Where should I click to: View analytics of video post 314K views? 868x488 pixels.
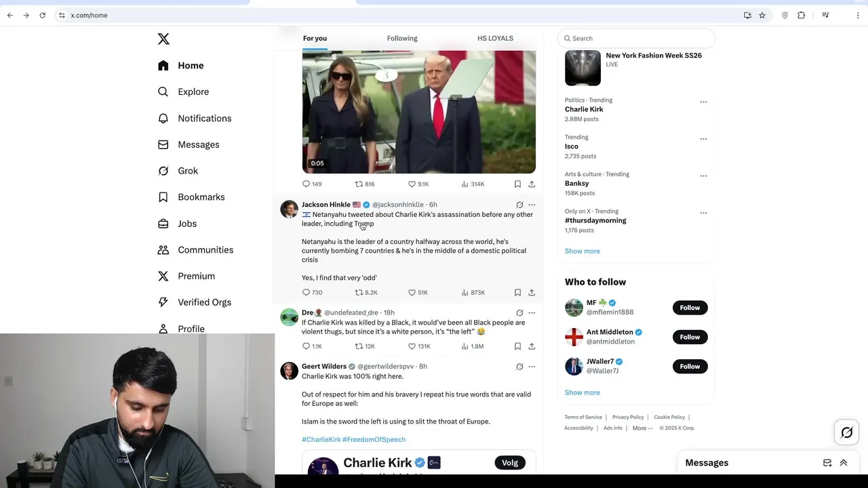pos(473,184)
